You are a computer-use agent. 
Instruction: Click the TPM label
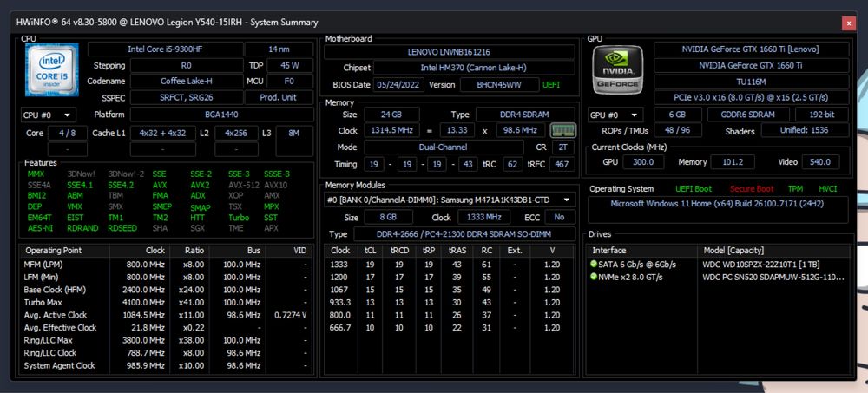[795, 189]
